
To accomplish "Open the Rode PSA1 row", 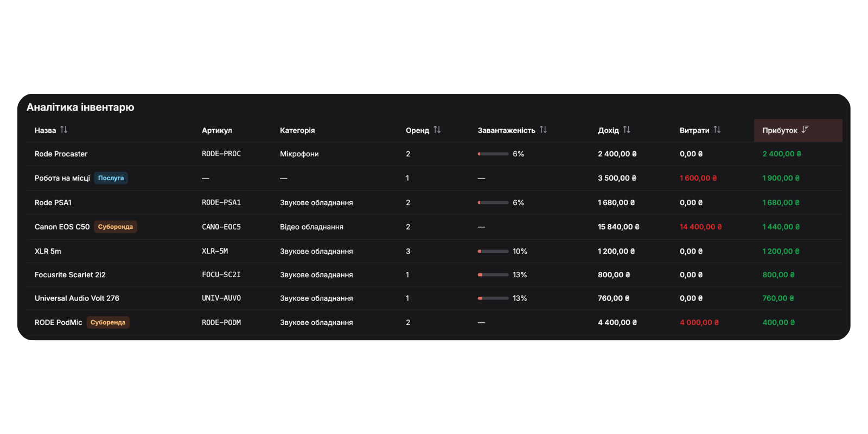I will coord(434,202).
